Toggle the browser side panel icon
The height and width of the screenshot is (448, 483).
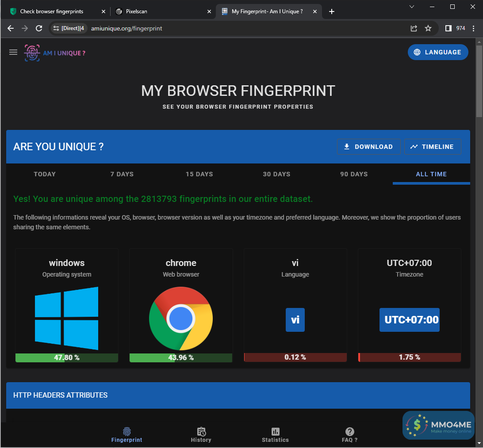448,28
